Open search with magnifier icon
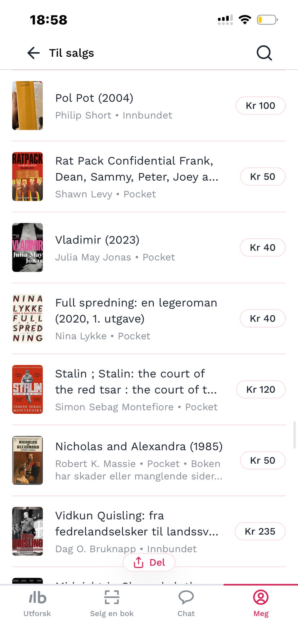The height and width of the screenshot is (644, 298). [x=264, y=53]
